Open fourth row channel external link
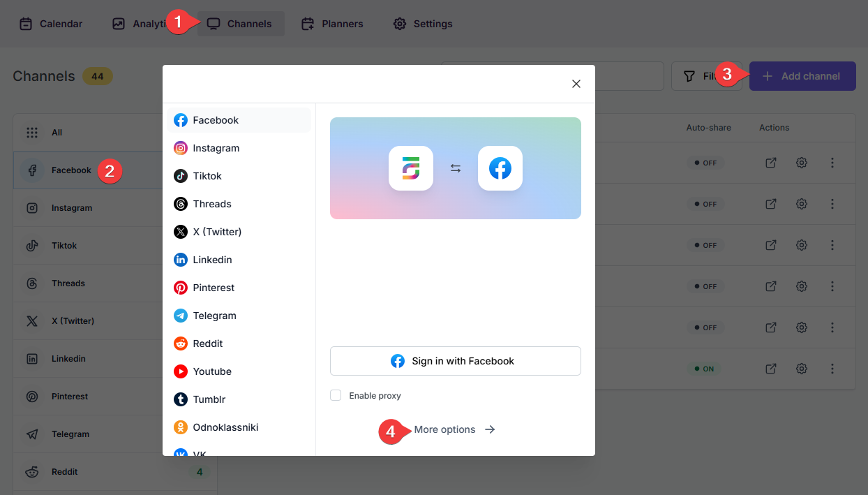Image resolution: width=868 pixels, height=495 pixels. [x=771, y=286]
